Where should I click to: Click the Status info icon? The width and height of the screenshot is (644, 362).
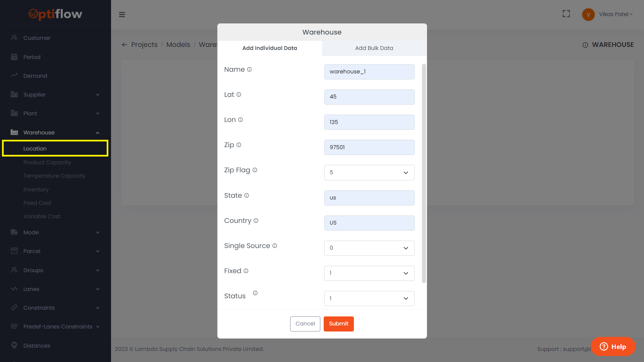coord(255,293)
